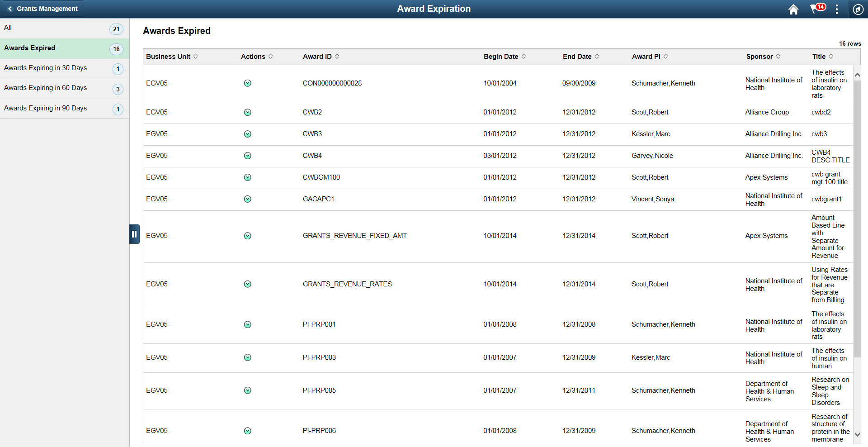Toggle sorting on the Begin Date column
The height and width of the screenshot is (447, 868).
pyautogui.click(x=524, y=56)
